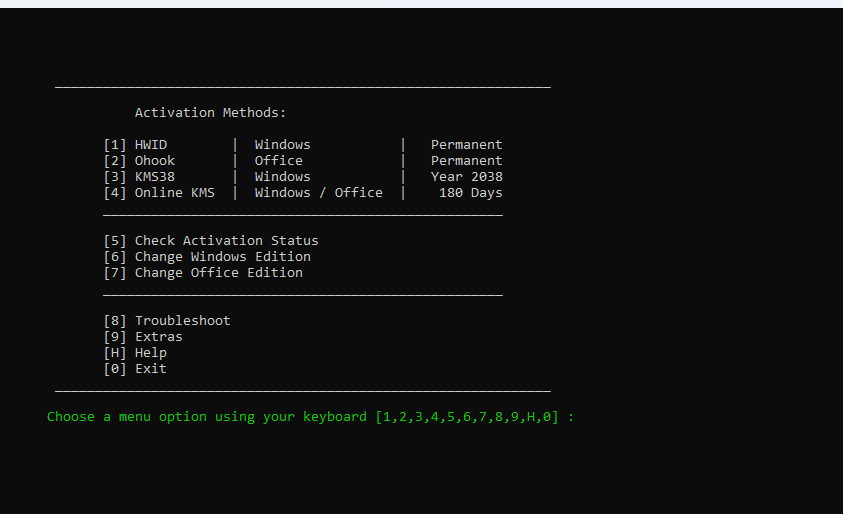Open the [H] Help entry
The height and width of the screenshot is (514, 843).
135,353
